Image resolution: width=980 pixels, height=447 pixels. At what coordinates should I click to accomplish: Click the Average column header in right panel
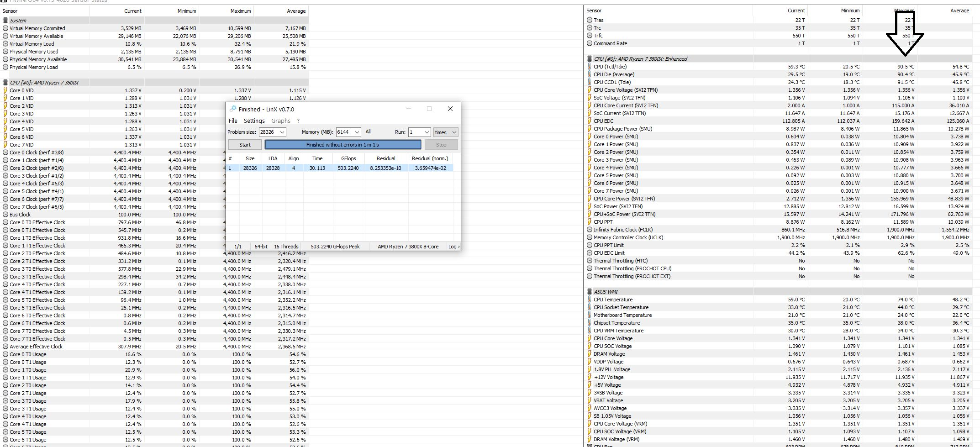959,11
